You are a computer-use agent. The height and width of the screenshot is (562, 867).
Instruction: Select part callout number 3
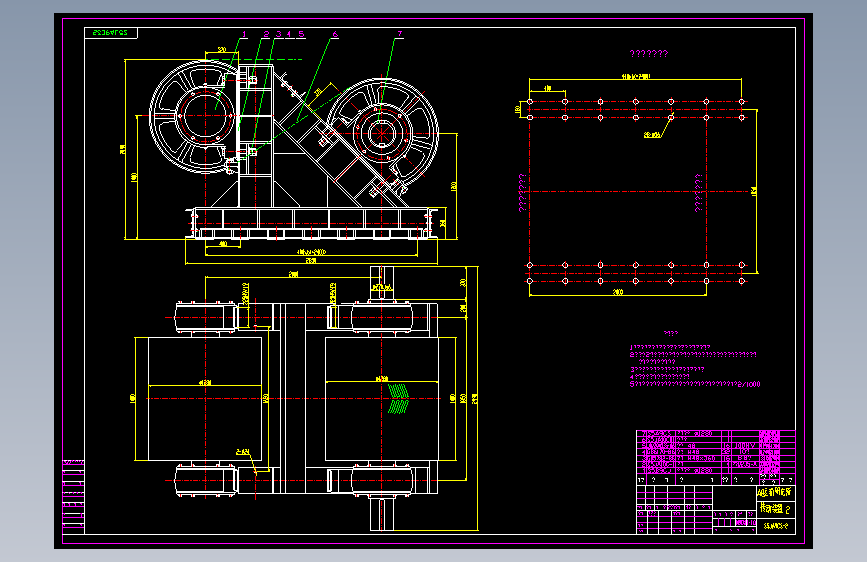point(279,34)
